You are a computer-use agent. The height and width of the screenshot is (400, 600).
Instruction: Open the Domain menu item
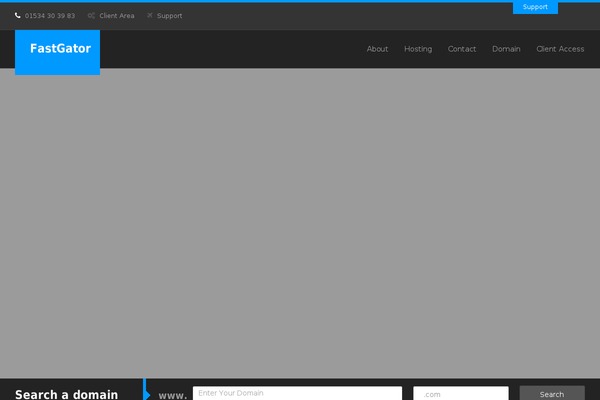click(x=506, y=49)
